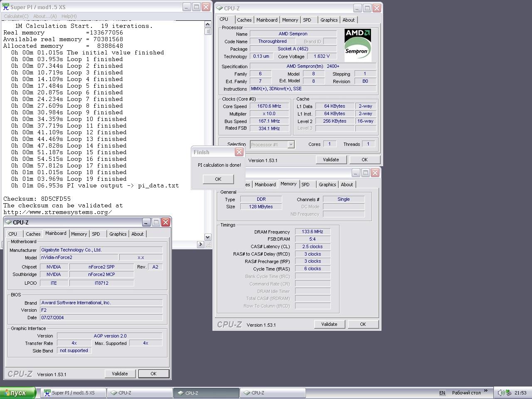This screenshot has width=532, height=399.
Task: Select Graphics tab in Memory CPU-Z window
Action: tap(328, 185)
